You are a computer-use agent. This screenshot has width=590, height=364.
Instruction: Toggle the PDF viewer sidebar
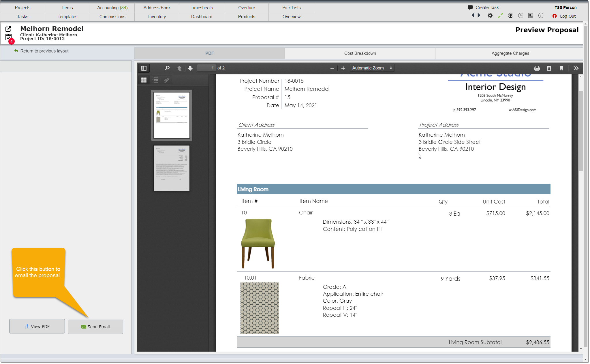click(x=144, y=68)
